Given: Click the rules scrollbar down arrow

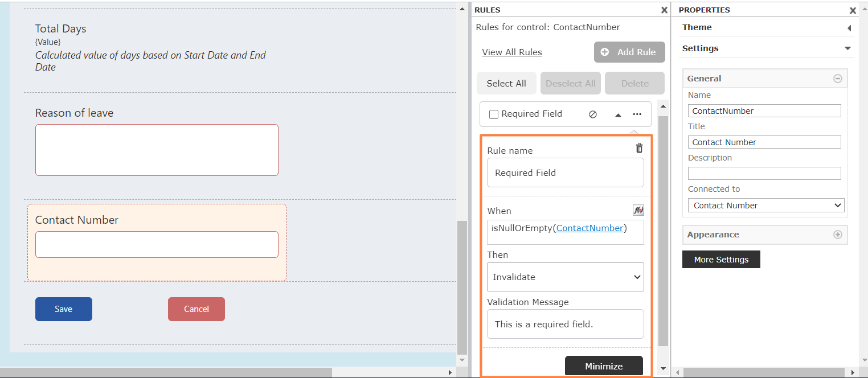Looking at the screenshot, I should pyautogui.click(x=663, y=368).
